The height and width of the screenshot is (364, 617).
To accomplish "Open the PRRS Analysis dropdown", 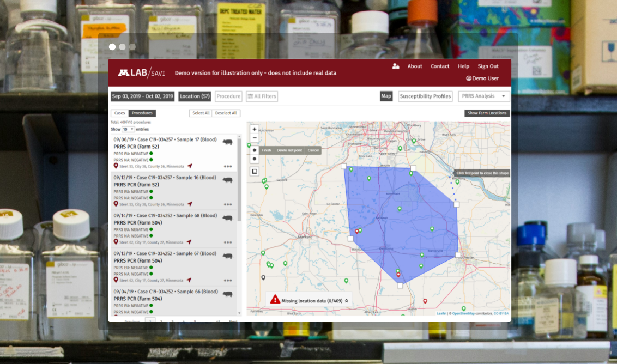I will (x=483, y=96).
